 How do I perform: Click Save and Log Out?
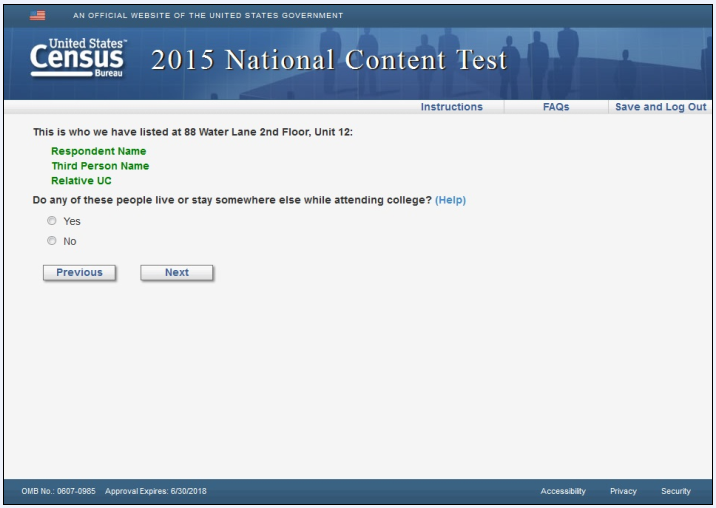point(660,107)
